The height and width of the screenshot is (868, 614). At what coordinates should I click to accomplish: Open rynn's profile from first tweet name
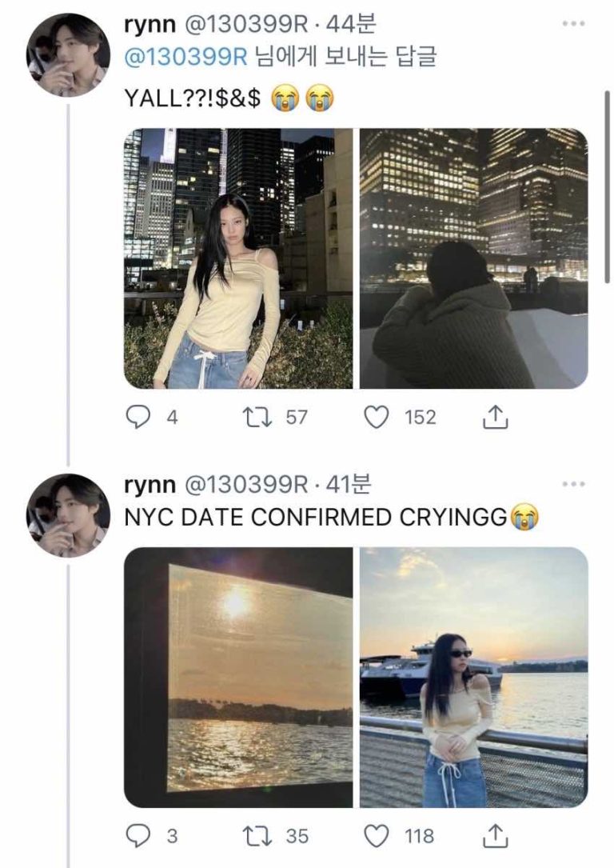pyautogui.click(x=150, y=26)
